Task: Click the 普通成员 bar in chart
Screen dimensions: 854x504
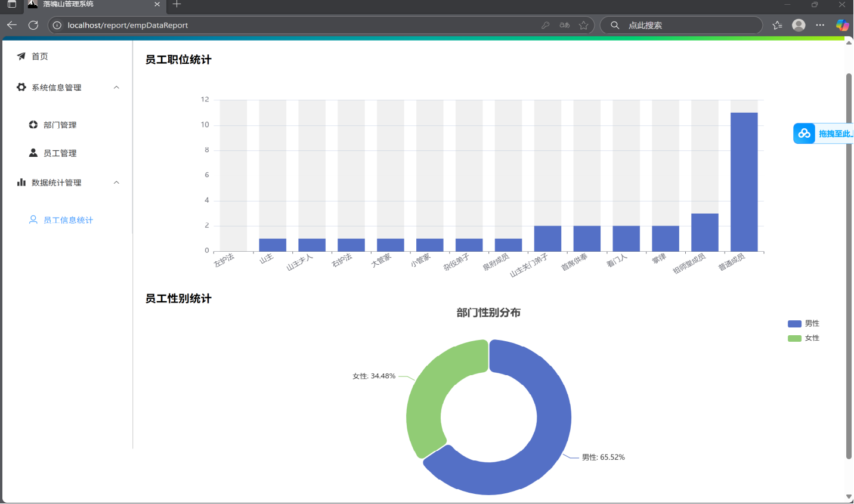Action: [744, 182]
